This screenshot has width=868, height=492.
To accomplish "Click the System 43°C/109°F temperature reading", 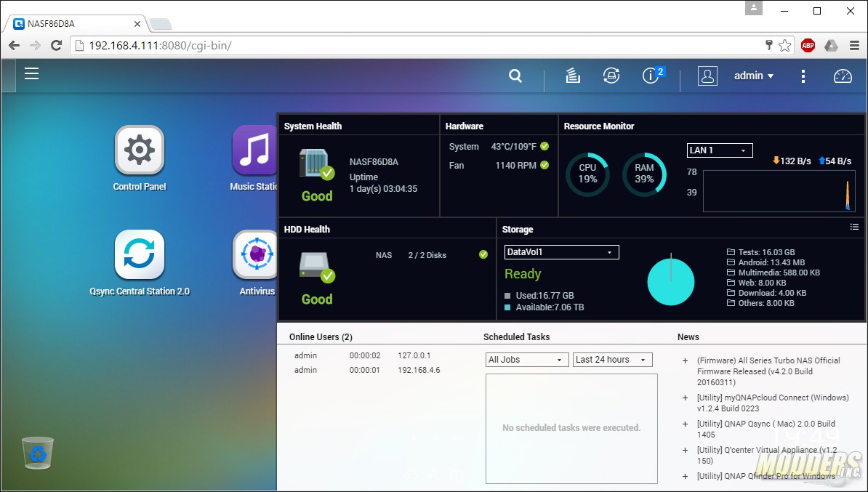I will click(x=499, y=147).
